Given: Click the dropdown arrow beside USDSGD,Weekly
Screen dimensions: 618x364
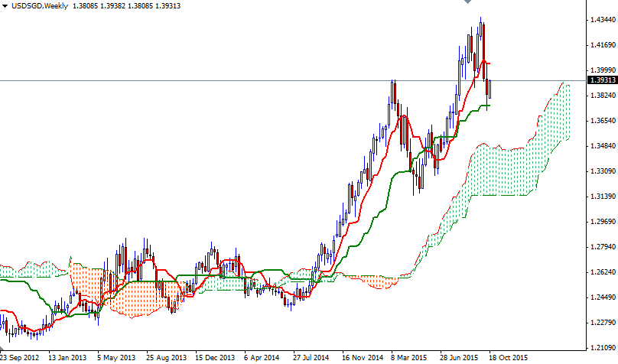Looking at the screenshot, I should (x=5, y=7).
